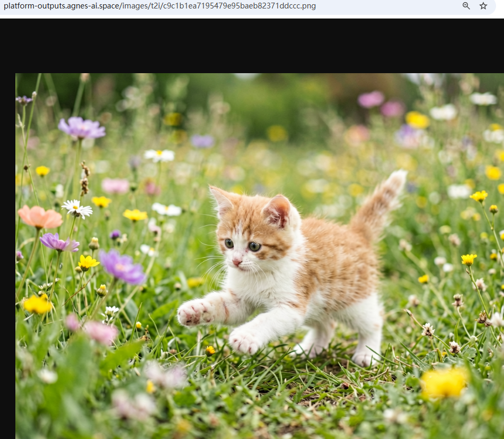The image size is (504, 439).
Task: Select the image URL text in address bar
Action: pos(160,6)
